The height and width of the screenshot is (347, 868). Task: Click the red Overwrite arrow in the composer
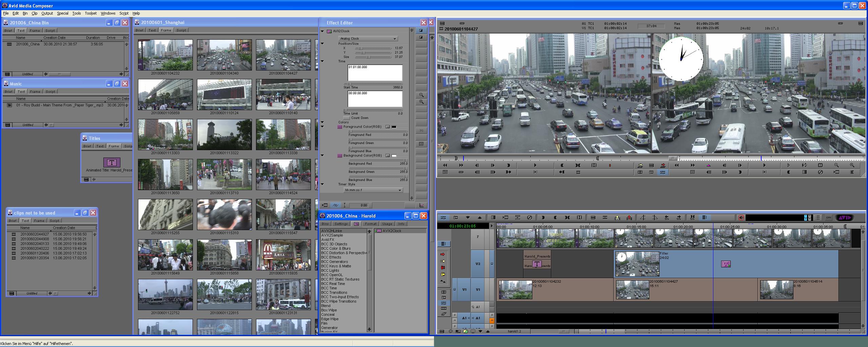(663, 165)
